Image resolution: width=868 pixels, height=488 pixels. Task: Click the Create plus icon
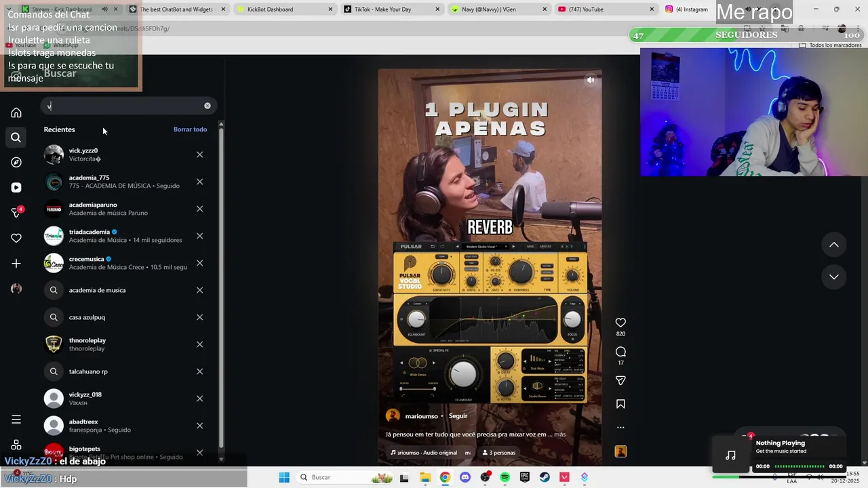16,263
